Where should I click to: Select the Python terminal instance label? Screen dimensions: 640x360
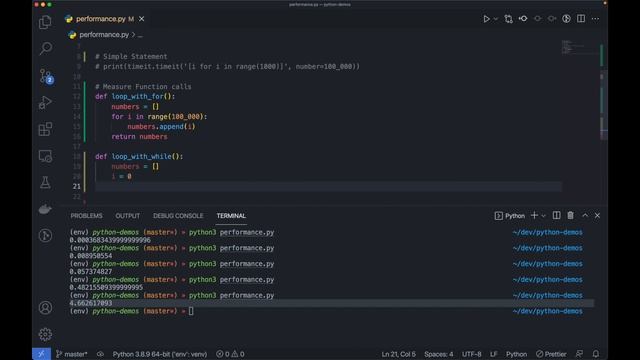click(x=510, y=216)
